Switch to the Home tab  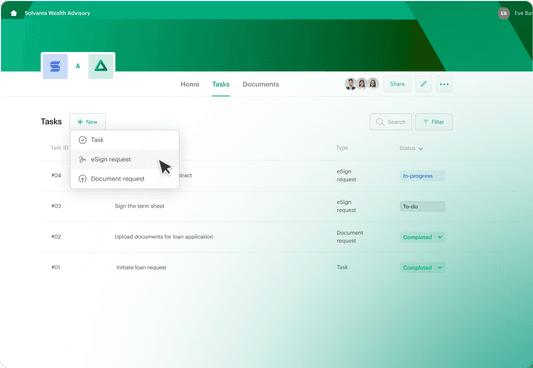190,84
